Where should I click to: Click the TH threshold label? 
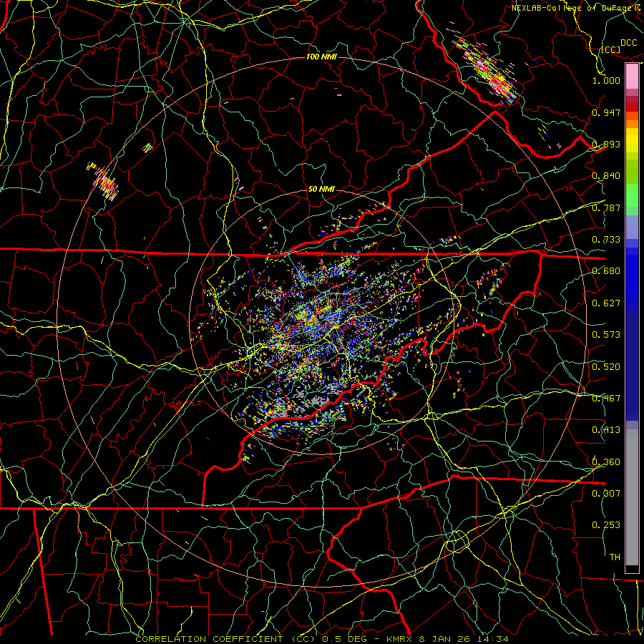[615, 557]
